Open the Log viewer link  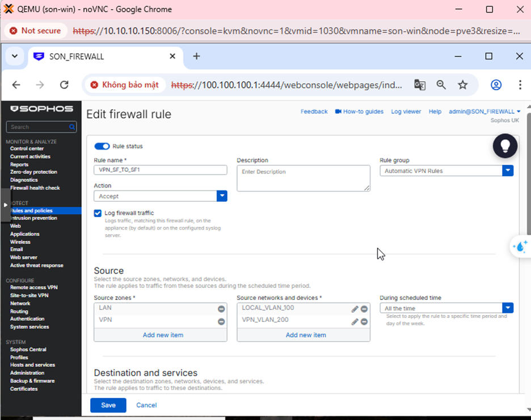click(406, 112)
